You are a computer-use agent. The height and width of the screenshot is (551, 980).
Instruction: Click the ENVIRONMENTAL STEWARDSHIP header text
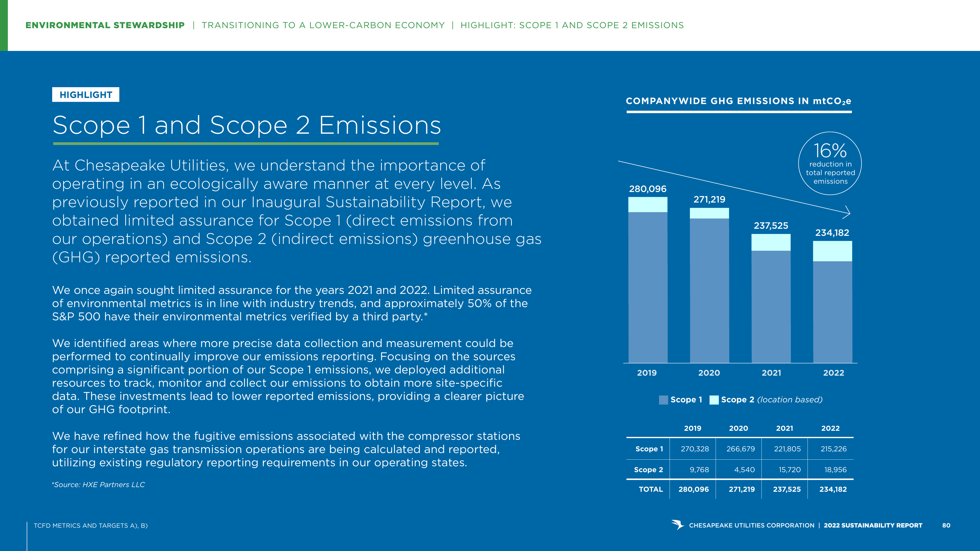click(105, 25)
